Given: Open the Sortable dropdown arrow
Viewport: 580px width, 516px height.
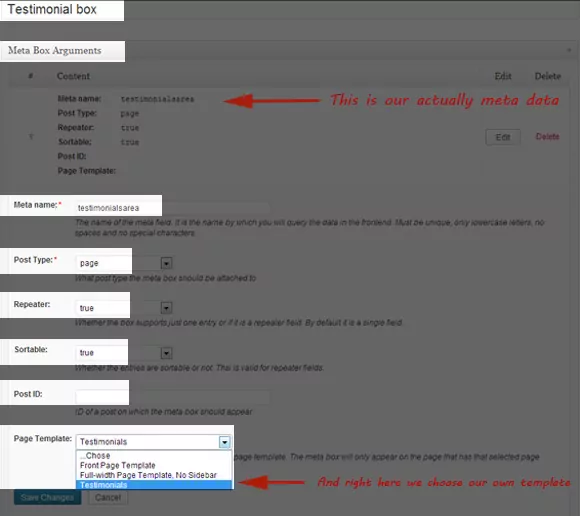Looking at the screenshot, I should (166, 353).
